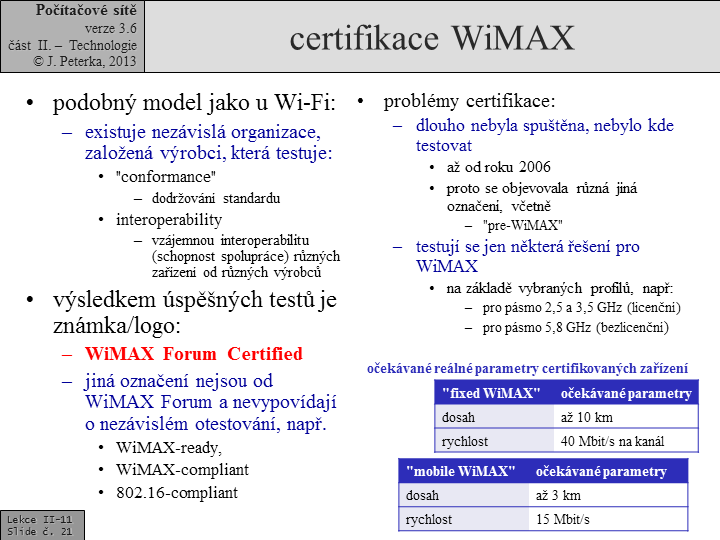720x540 pixels.
Task: Click the '"pre-WiMAX"' sub-item
Action: tap(523, 225)
